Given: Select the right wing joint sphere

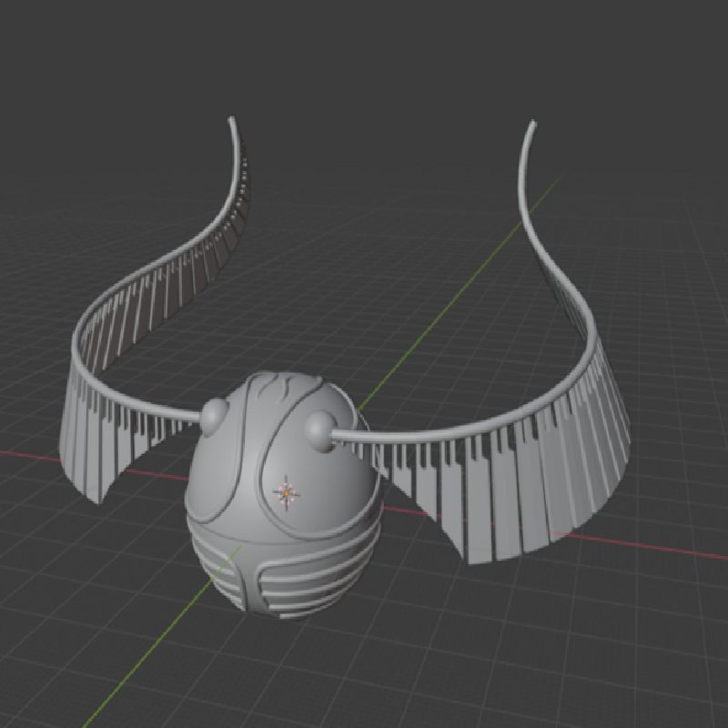Looking at the screenshot, I should pyautogui.click(x=321, y=429).
